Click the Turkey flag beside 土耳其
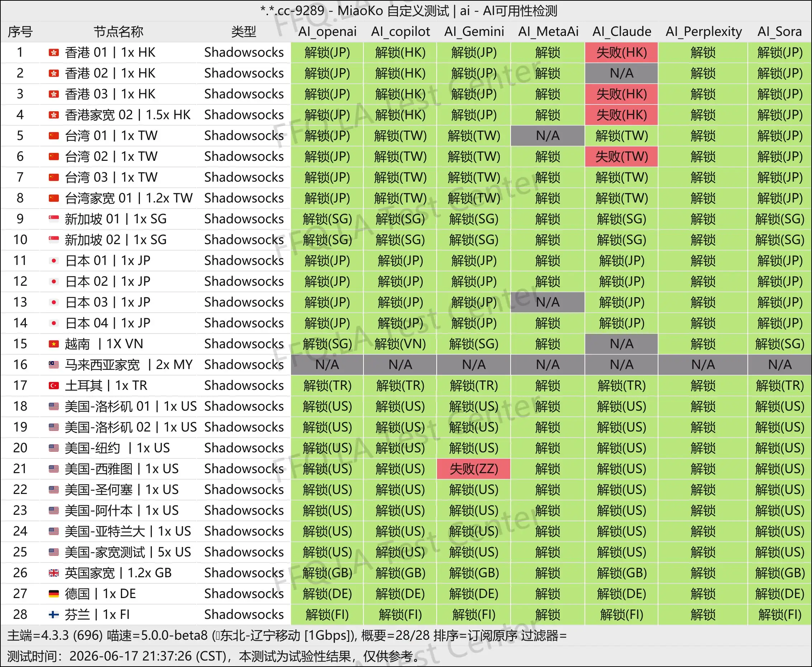Screen dimensions: 812x667 (54, 385)
